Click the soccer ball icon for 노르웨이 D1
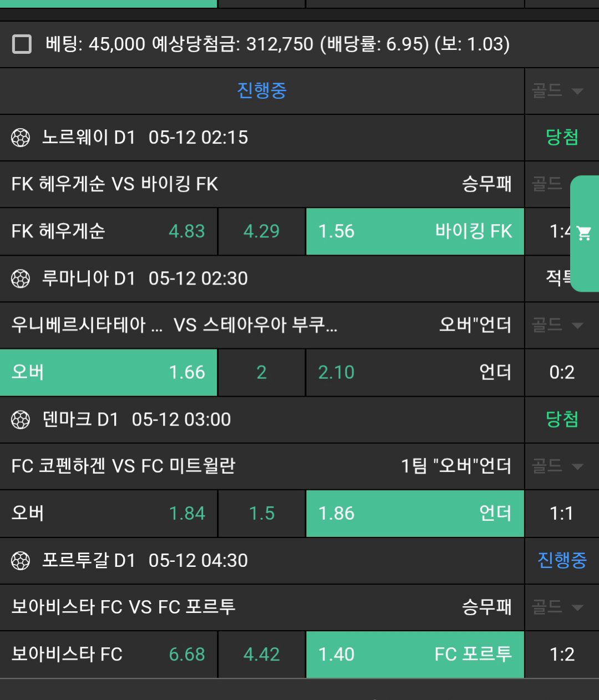The width and height of the screenshot is (599, 700). tap(21, 138)
